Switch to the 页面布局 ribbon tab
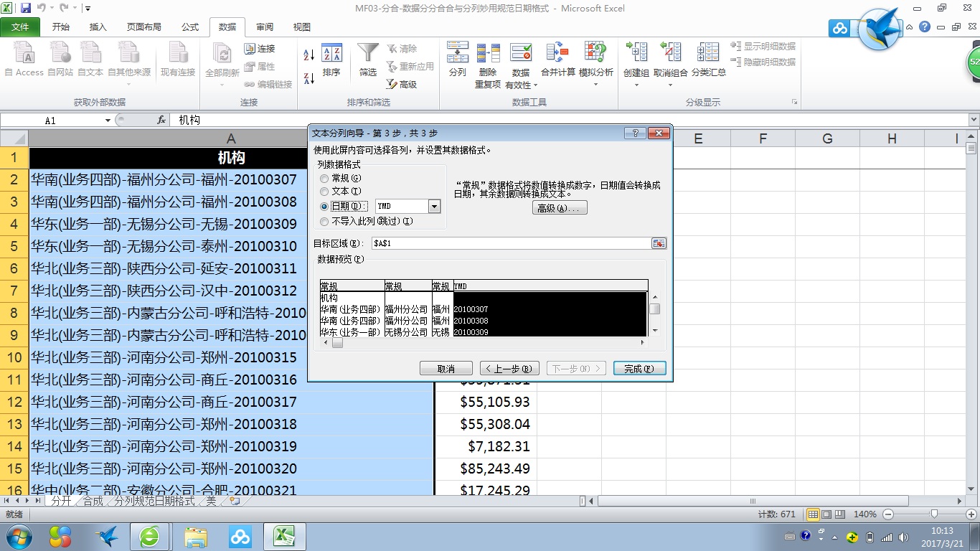 144,27
